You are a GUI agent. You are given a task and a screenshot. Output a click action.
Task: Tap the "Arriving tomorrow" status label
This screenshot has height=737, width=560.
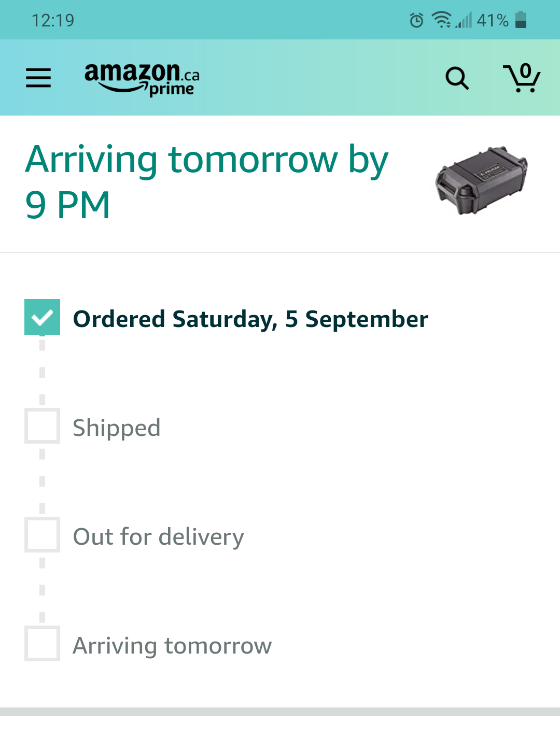pyautogui.click(x=172, y=646)
